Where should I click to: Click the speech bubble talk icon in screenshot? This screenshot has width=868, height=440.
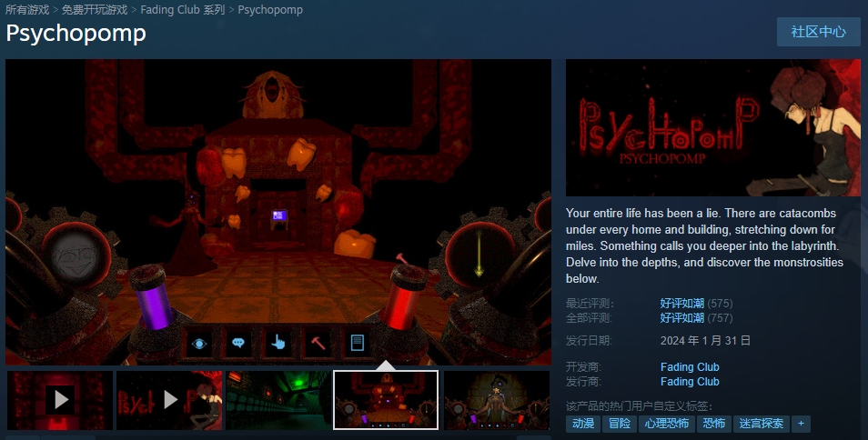238,344
